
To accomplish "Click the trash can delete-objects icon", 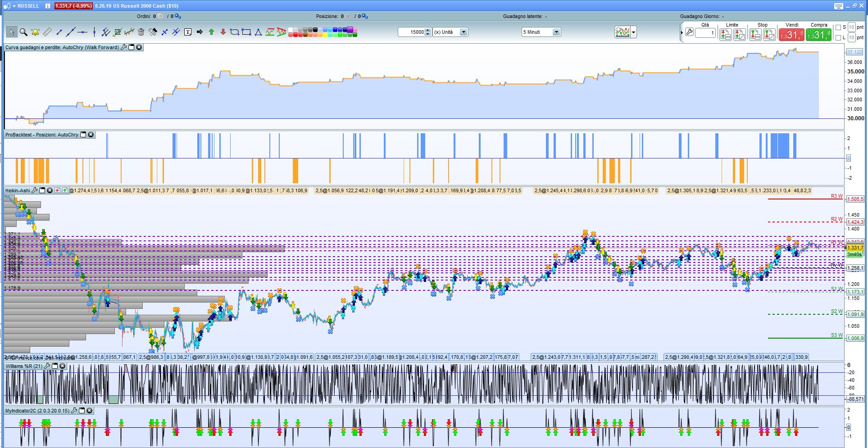I will [141, 32].
